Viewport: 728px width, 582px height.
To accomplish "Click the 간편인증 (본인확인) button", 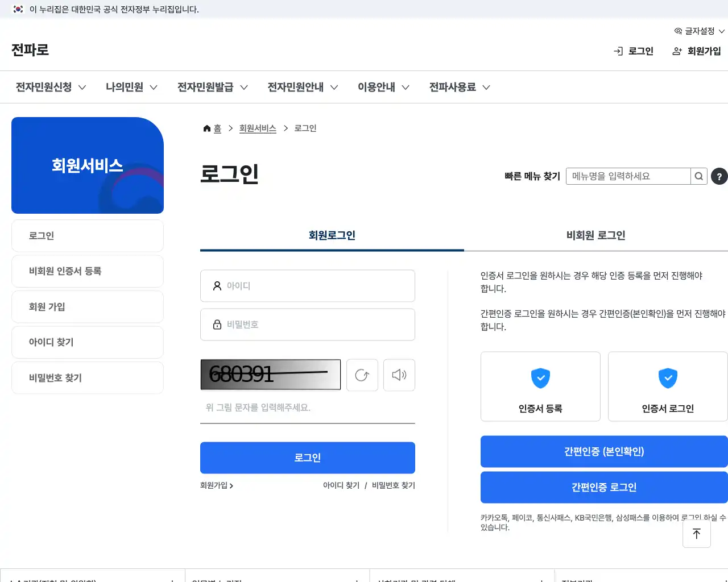I will 604,451.
